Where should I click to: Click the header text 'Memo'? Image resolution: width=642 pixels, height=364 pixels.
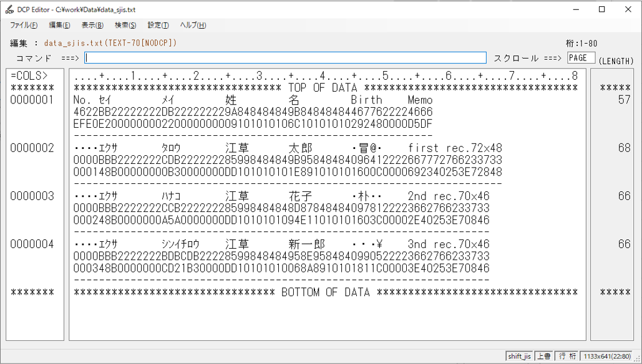click(x=420, y=100)
